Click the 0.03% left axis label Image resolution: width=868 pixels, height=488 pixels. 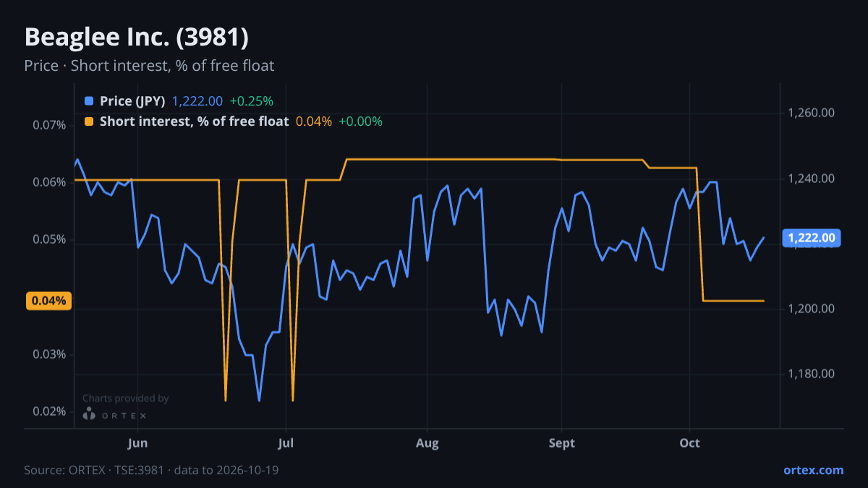(x=49, y=354)
